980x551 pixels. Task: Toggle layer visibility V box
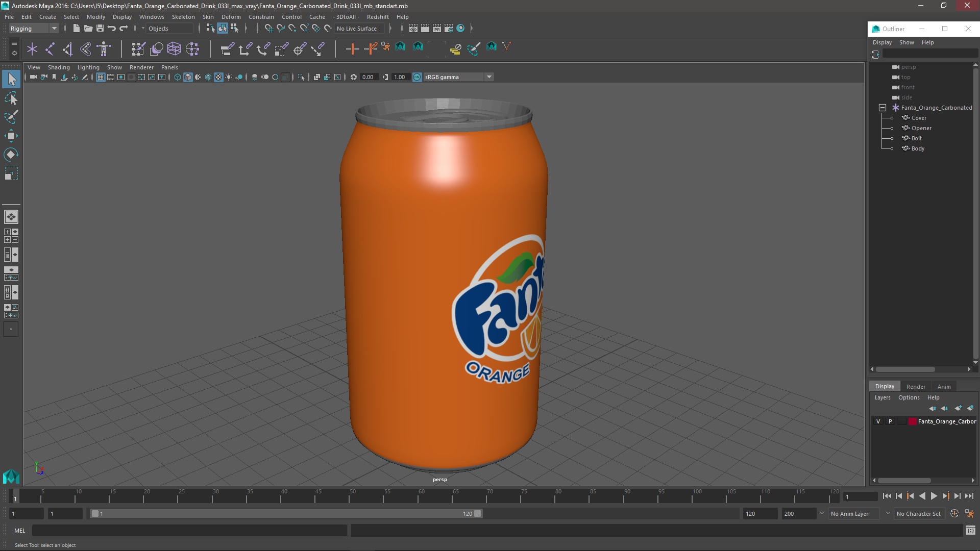tap(878, 421)
